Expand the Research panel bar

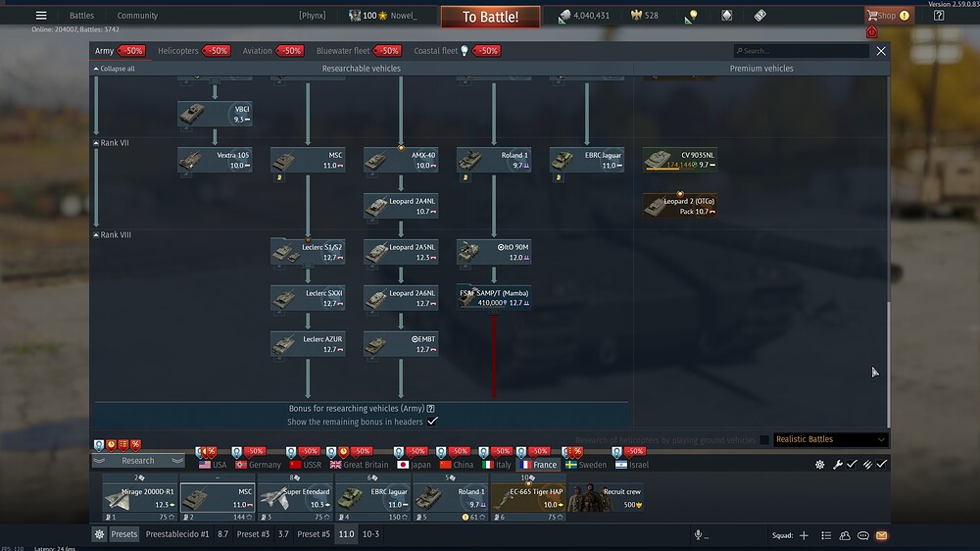click(138, 461)
